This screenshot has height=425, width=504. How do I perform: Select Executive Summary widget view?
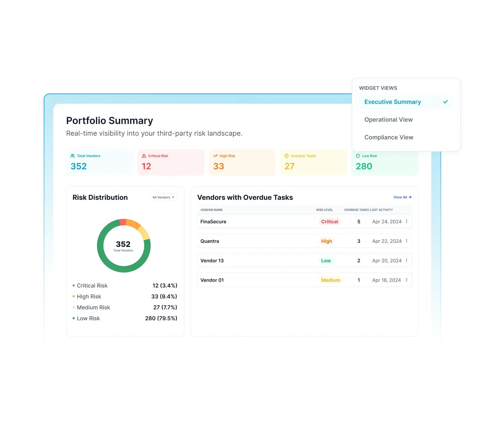coord(406,102)
